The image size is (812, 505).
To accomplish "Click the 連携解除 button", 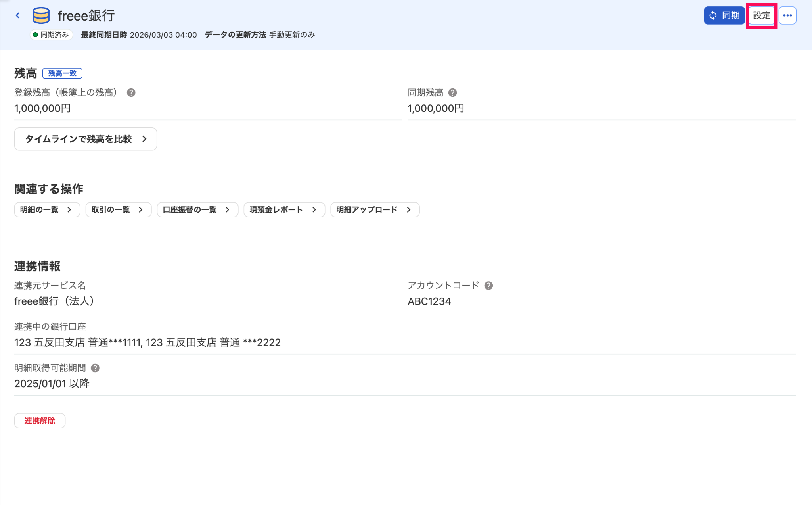I will tap(40, 421).
